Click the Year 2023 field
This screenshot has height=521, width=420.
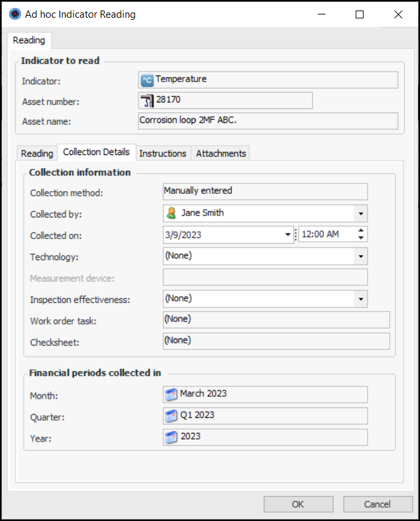coord(265,438)
